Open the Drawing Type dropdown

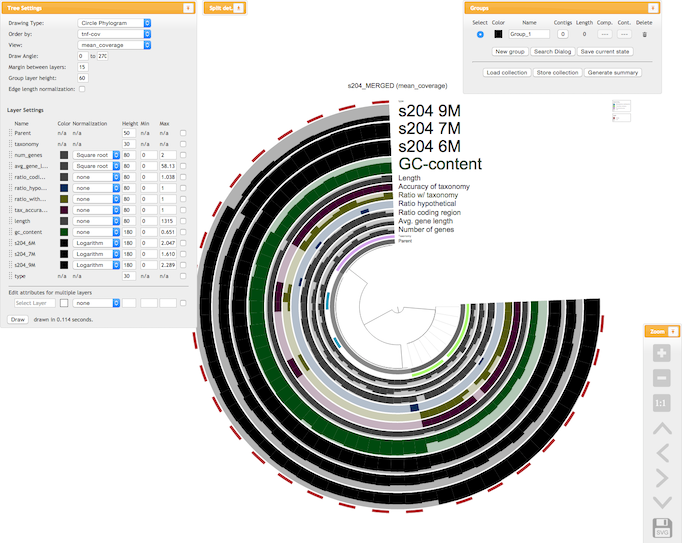pos(114,23)
